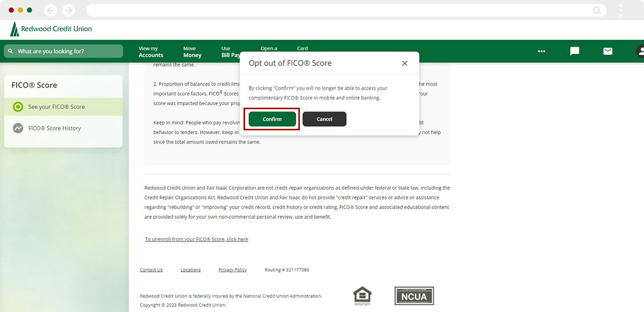Open the Card menu item
This screenshot has height=312, width=644.
[x=302, y=49]
